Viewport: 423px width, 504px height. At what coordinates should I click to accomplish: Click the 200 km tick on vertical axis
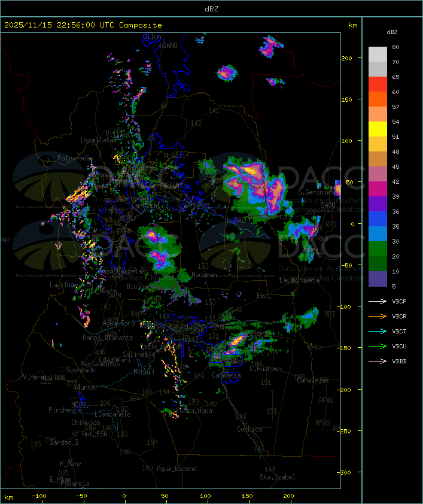pos(346,58)
